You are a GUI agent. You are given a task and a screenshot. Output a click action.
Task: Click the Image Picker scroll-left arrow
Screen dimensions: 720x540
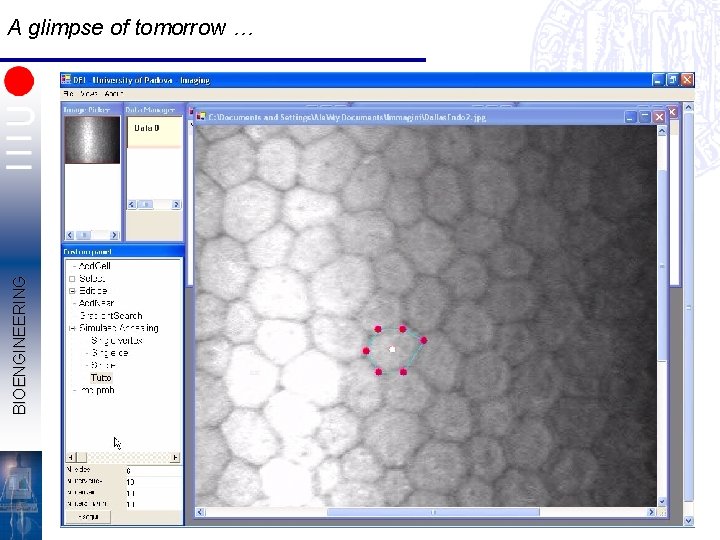click(70, 235)
